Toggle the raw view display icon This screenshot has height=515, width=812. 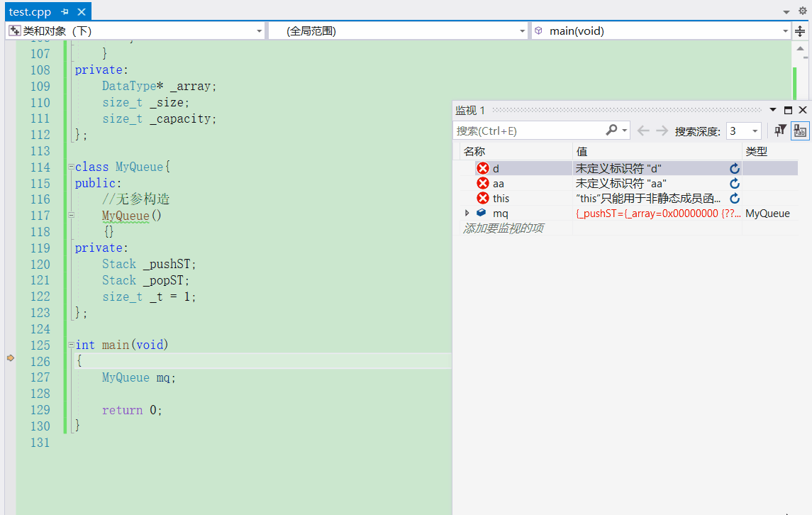800,131
